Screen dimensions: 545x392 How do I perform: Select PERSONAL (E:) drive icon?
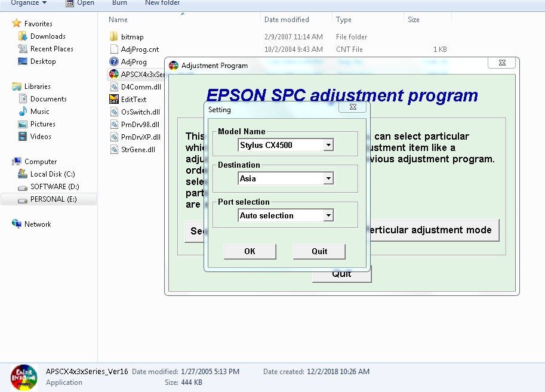[23, 200]
